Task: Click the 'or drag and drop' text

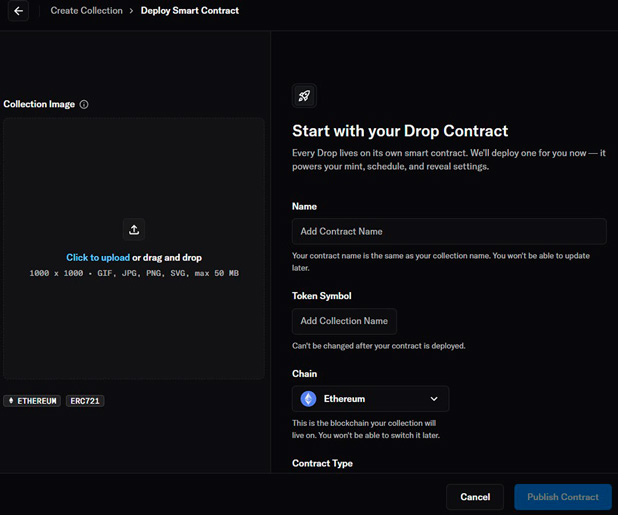Action: pos(167,257)
